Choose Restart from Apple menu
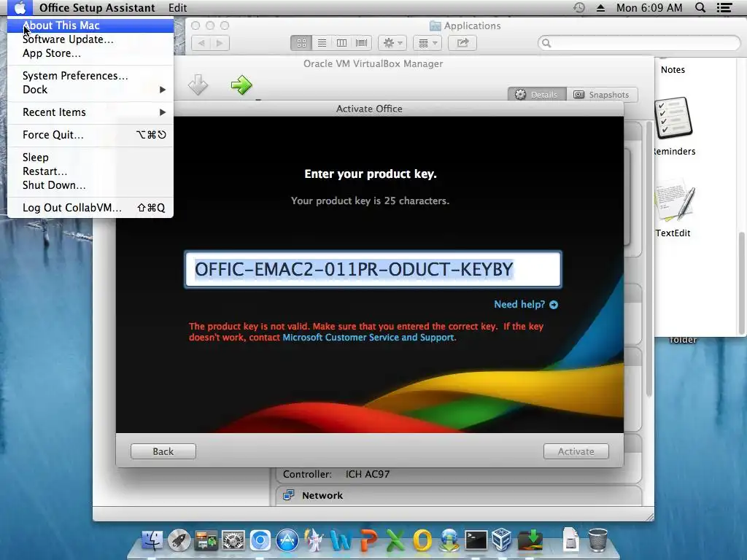This screenshot has height=560, width=747. (x=90, y=171)
